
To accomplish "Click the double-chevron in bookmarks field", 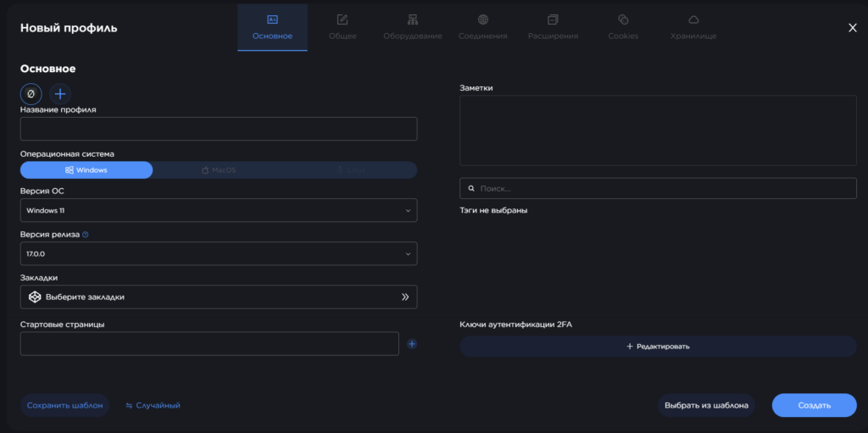I will pyautogui.click(x=405, y=297).
